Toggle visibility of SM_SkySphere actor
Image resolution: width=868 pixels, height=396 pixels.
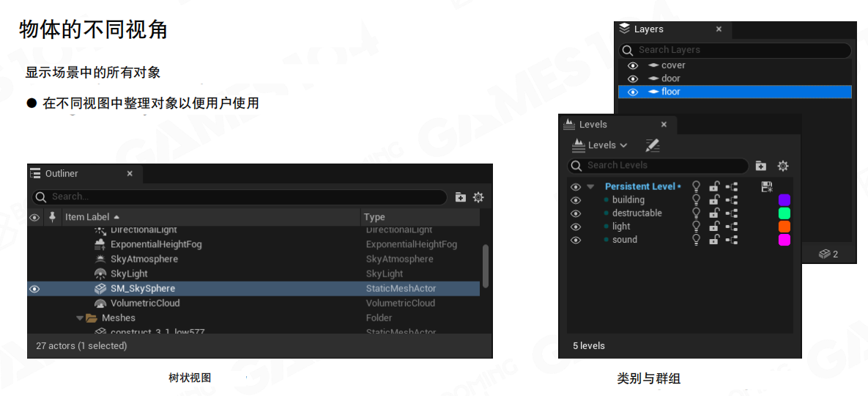[x=34, y=289]
